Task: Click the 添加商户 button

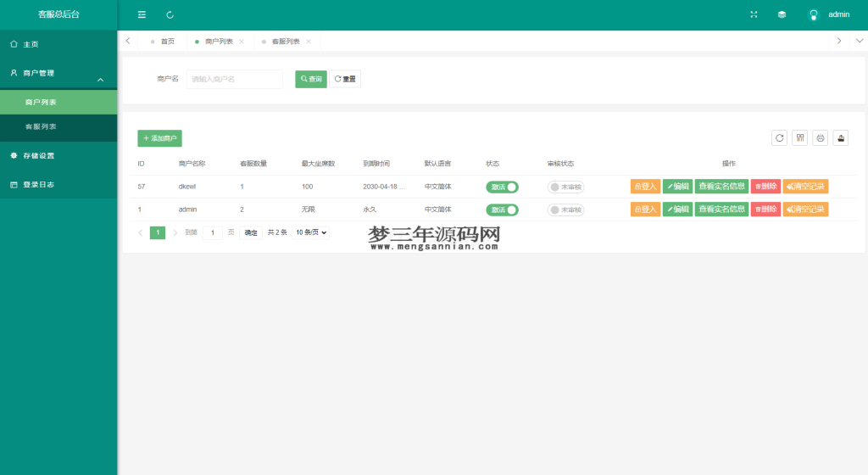Action: (159, 138)
